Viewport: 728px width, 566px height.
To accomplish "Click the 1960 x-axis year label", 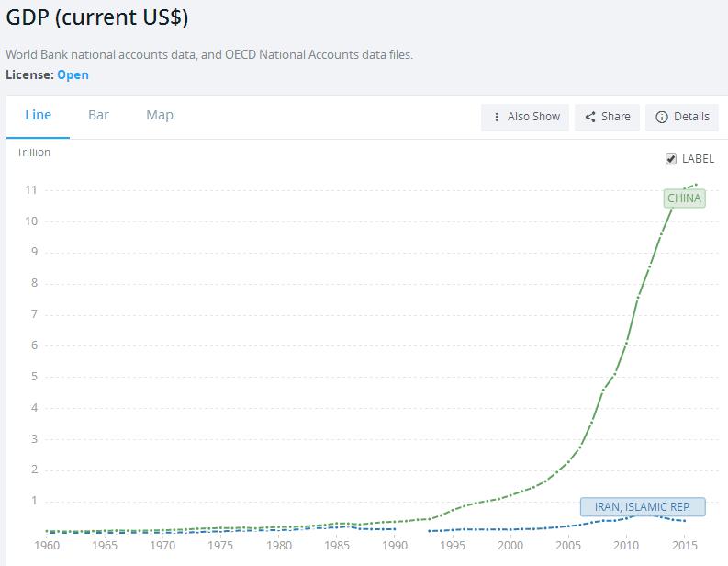I will [47, 546].
